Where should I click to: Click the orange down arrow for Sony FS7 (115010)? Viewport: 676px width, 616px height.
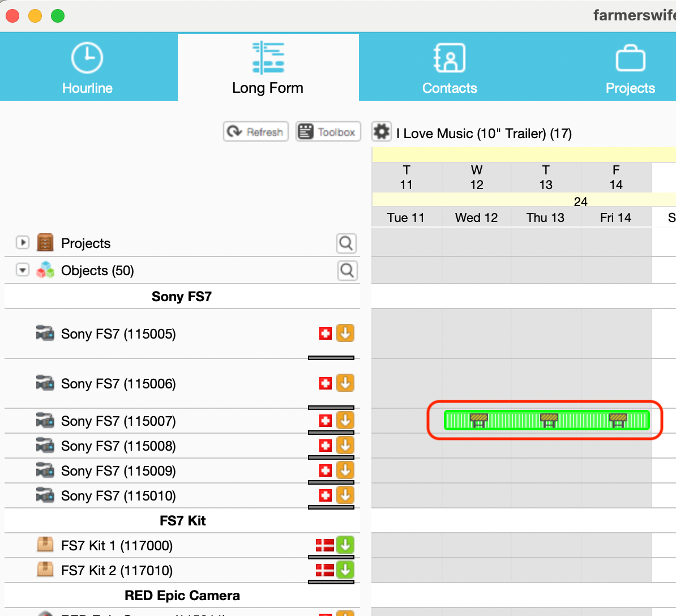coord(345,495)
